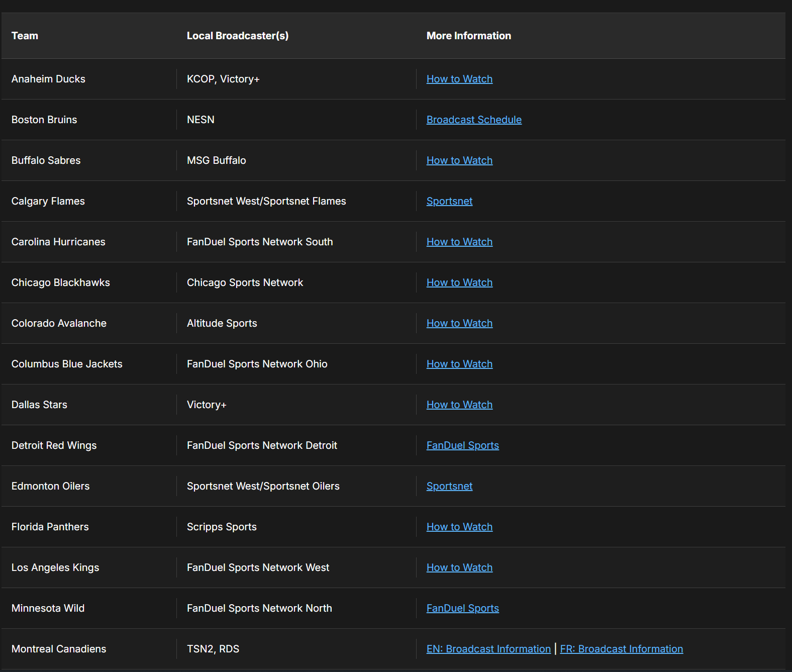This screenshot has height=672, width=792.
Task: Click the Dallas Stars Victory+ cell
Action: point(296,405)
